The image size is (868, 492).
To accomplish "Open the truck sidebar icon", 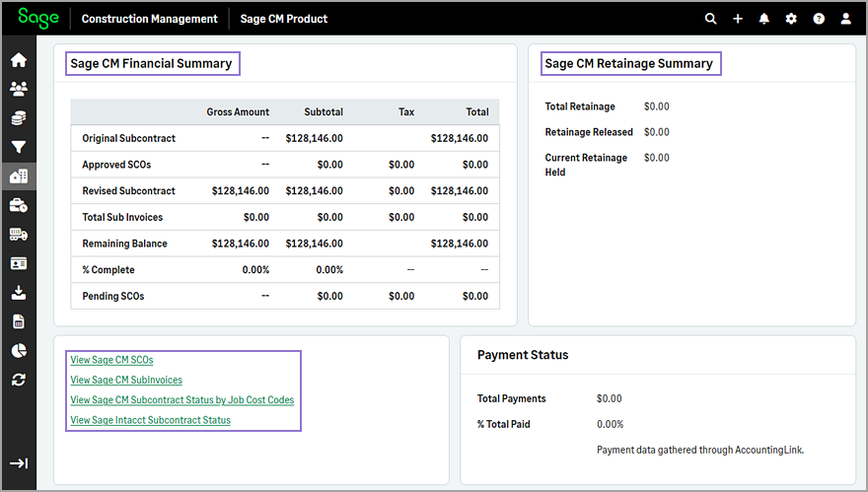I will (19, 235).
